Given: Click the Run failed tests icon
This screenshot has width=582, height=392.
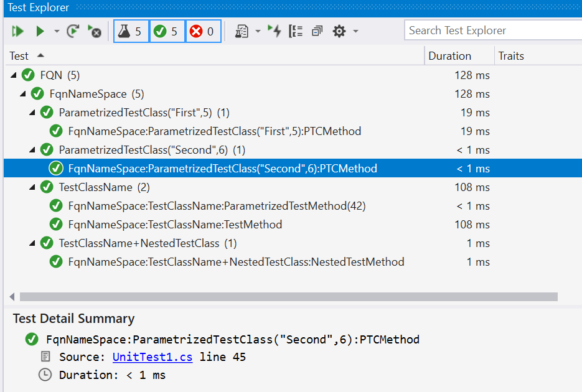Looking at the screenshot, I should point(94,31).
